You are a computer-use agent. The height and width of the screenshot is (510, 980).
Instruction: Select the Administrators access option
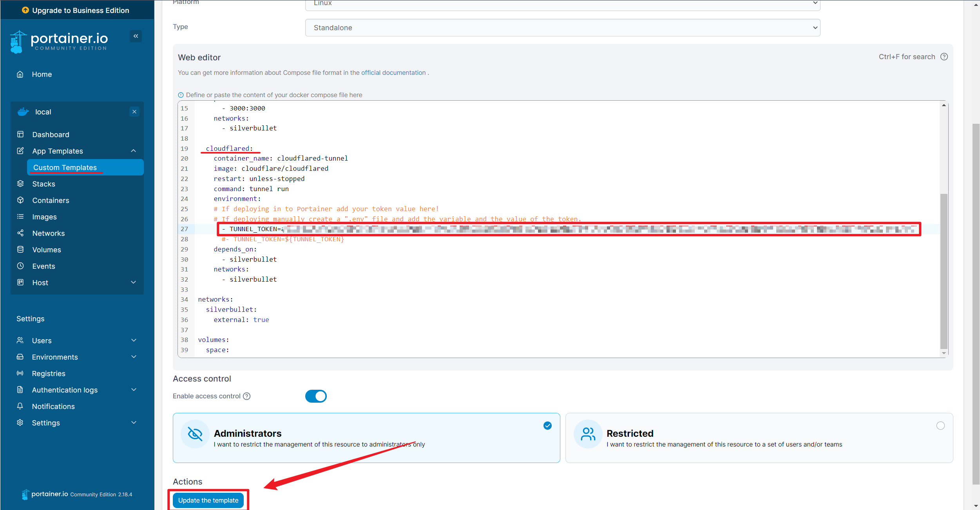(x=366, y=438)
